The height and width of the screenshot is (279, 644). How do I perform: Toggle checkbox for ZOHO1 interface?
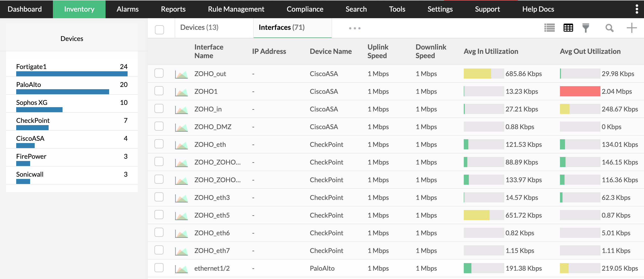click(159, 91)
